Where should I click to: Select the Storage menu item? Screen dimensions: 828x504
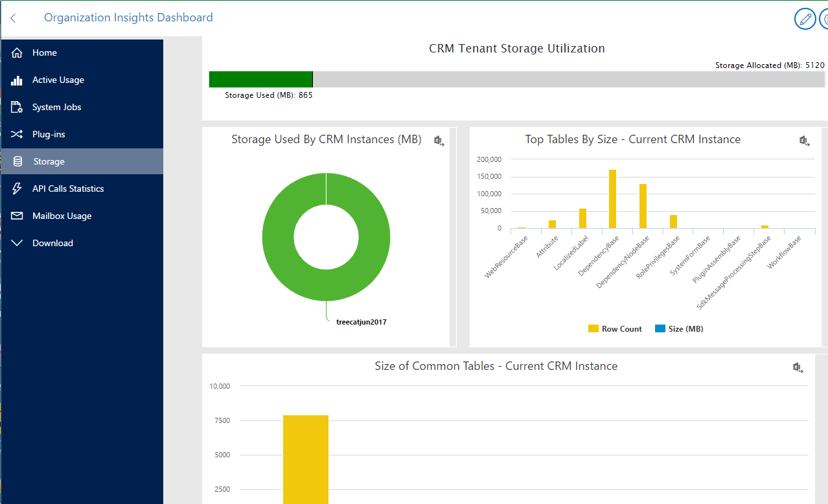82,161
